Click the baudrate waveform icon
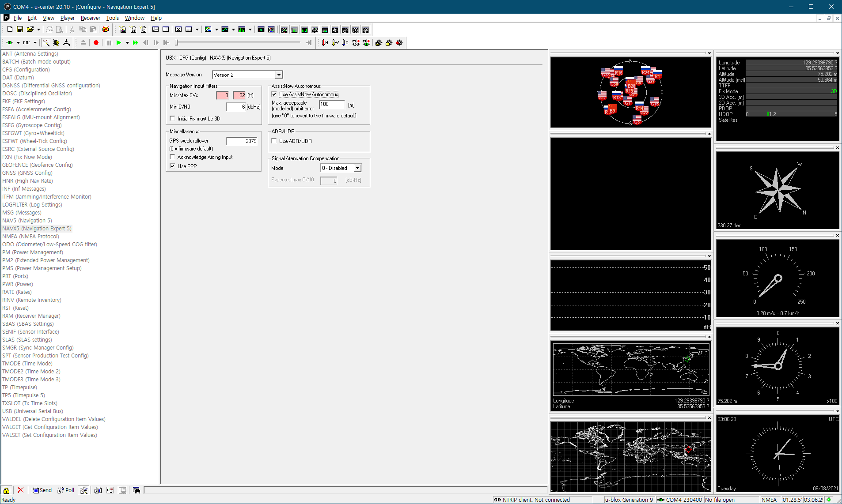The height and width of the screenshot is (504, 842). click(x=27, y=43)
